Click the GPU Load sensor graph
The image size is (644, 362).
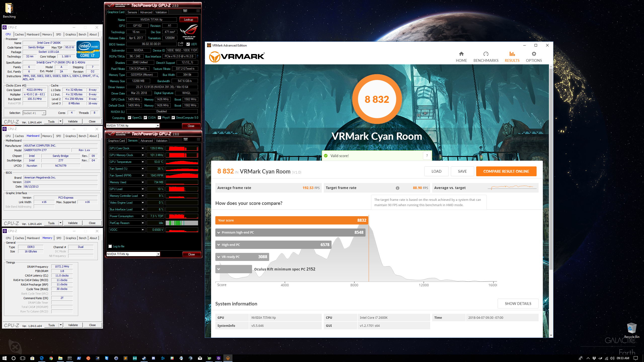pos(182,189)
